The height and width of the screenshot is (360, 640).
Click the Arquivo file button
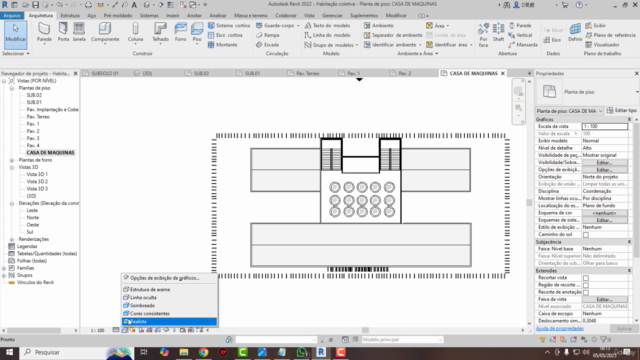[x=12, y=16]
